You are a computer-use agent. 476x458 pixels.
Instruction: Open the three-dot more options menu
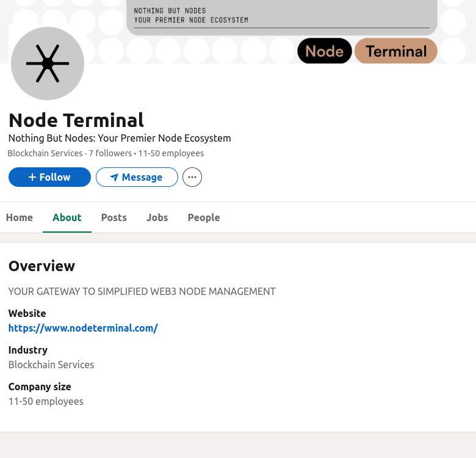pyautogui.click(x=192, y=177)
